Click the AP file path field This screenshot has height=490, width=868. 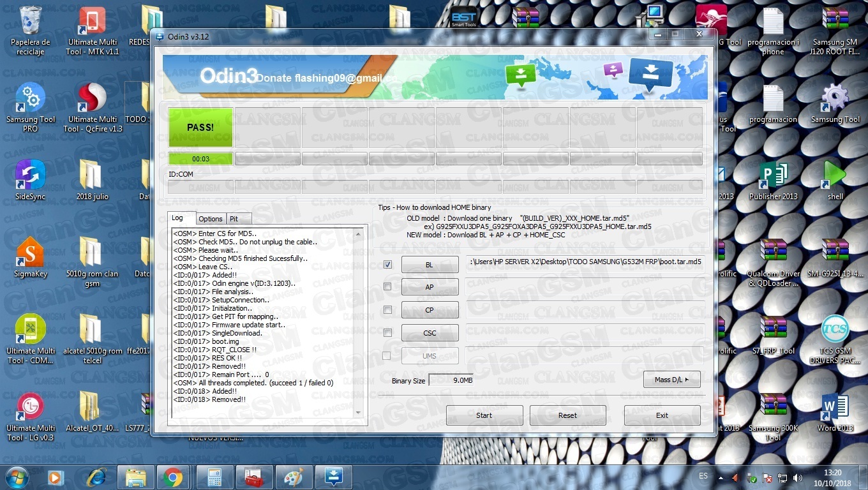pyautogui.click(x=585, y=286)
